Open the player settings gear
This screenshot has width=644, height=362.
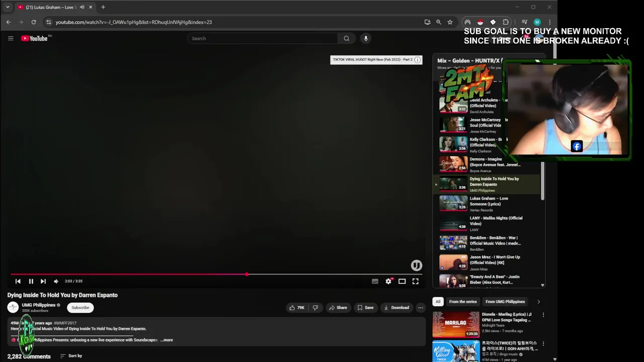pyautogui.click(x=388, y=281)
